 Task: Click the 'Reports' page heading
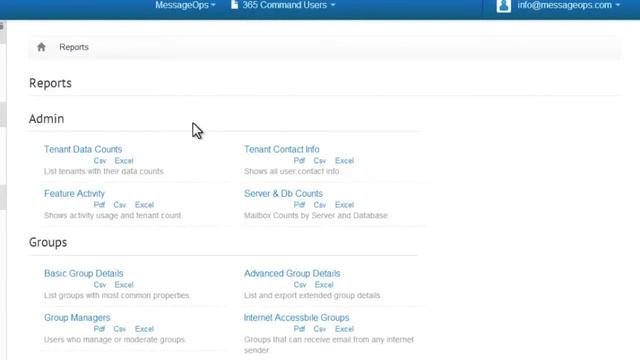click(50, 83)
